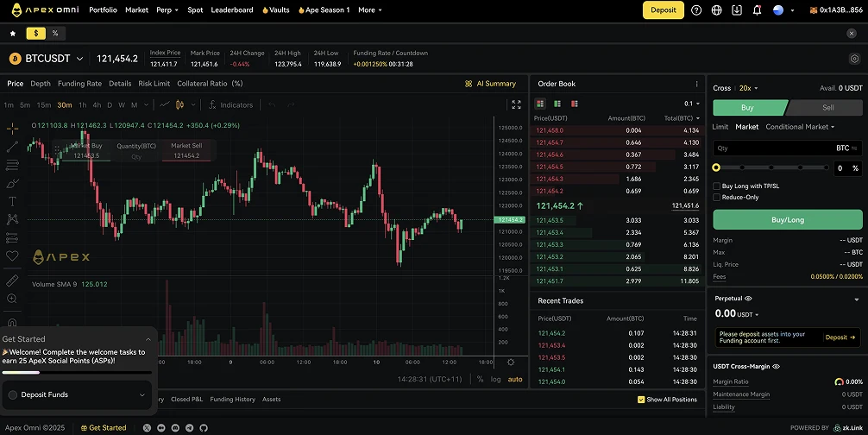Open trading settings hexagon icon
The height and width of the screenshot is (435, 868).
pyautogui.click(x=855, y=59)
